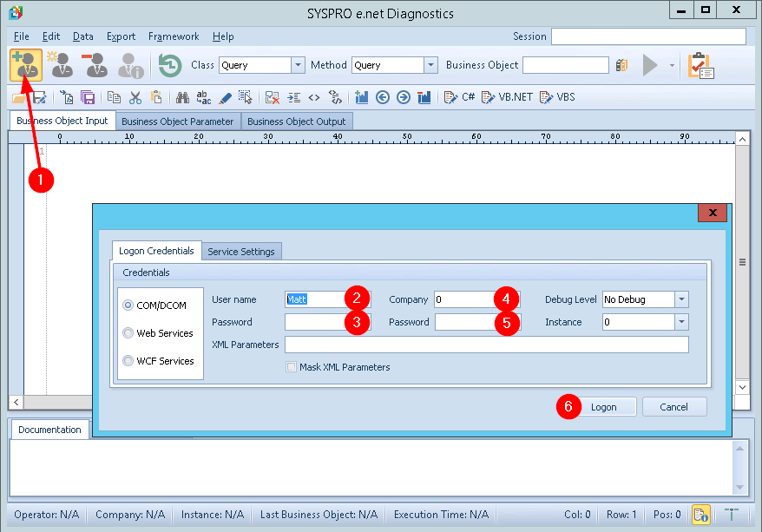Click the Logon button
The image size is (762, 532).
(x=603, y=407)
